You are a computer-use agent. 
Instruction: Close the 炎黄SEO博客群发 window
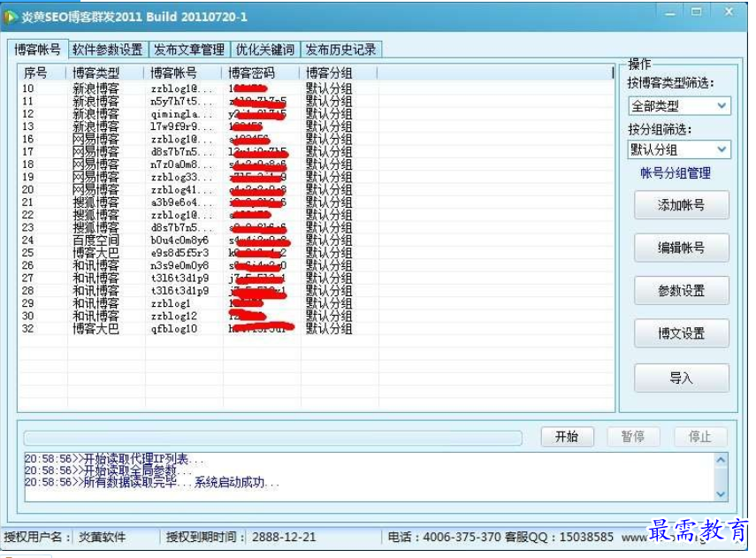[x=729, y=12]
